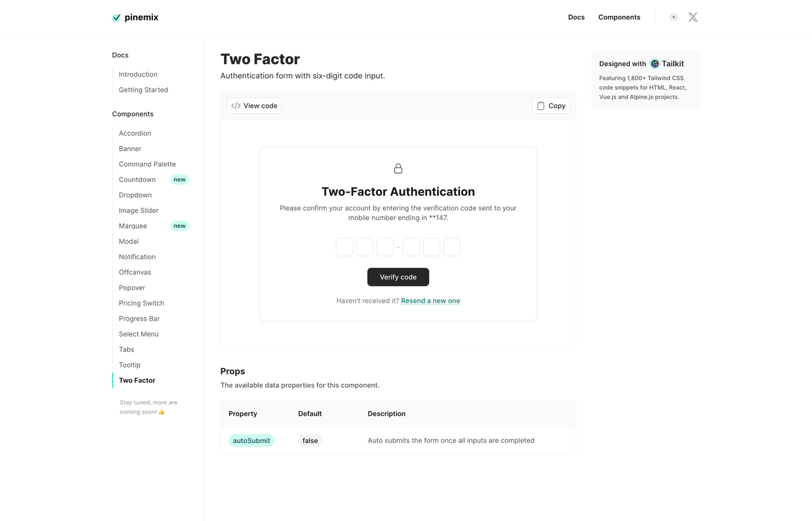Click the clipboard icon in Copy button
This screenshot has width=812, height=521.
[x=540, y=106]
